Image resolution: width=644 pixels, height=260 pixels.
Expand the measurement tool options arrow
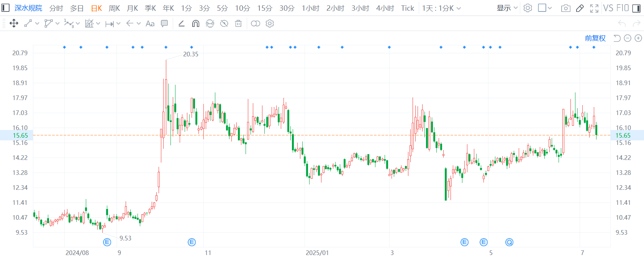(x=118, y=23)
